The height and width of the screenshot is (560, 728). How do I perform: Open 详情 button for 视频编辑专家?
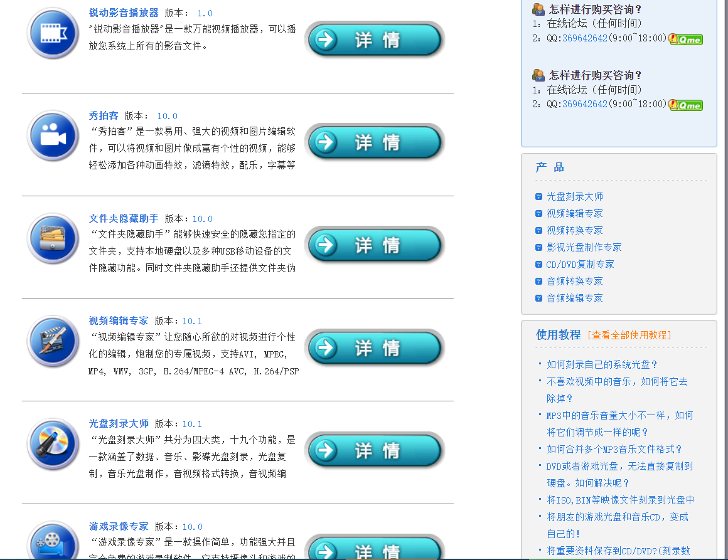[375, 348]
